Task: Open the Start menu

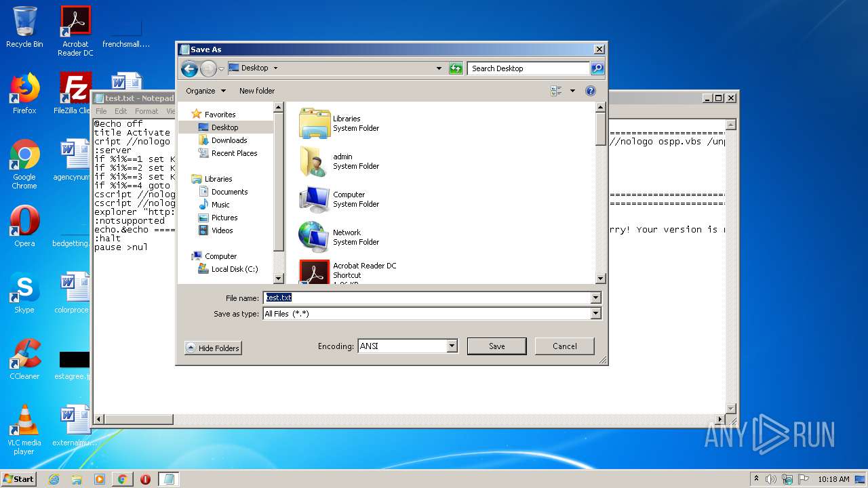Action: click(19, 479)
